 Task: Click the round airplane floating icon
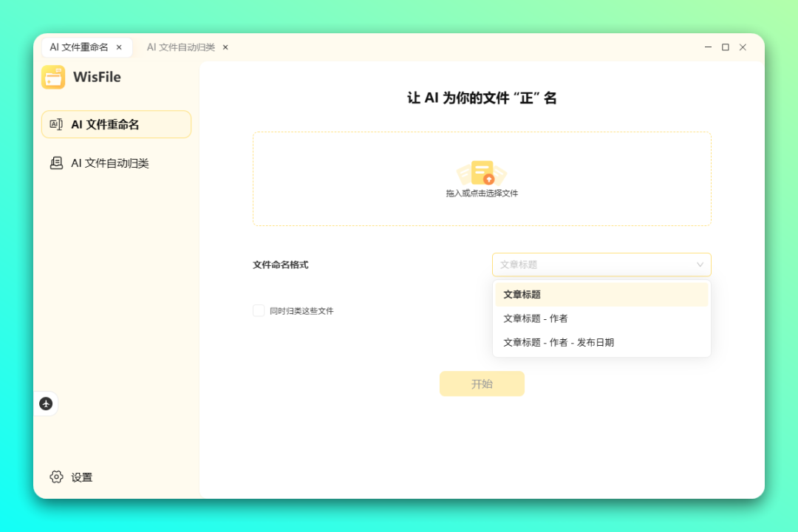(x=46, y=403)
